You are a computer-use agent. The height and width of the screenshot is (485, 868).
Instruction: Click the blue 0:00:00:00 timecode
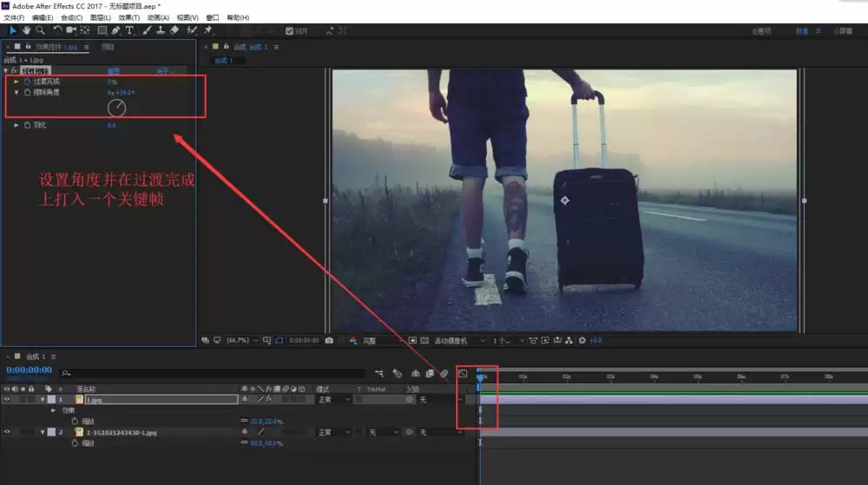click(29, 370)
